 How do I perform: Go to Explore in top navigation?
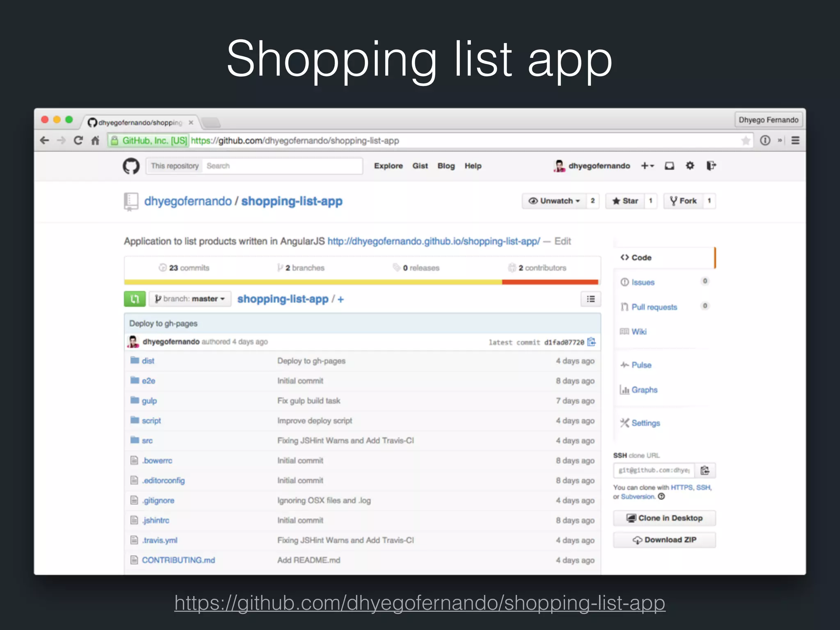pyautogui.click(x=388, y=166)
